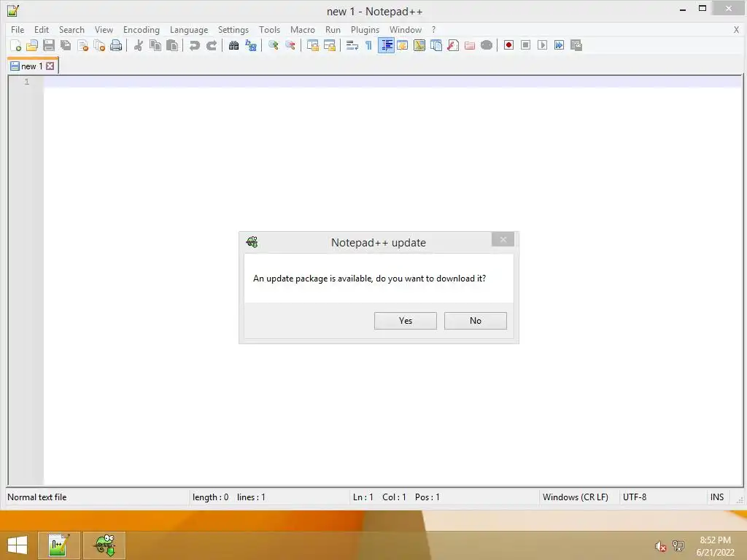The height and width of the screenshot is (560, 747).
Task: Toggle the Show all characters pilcrow icon
Action: (x=368, y=45)
